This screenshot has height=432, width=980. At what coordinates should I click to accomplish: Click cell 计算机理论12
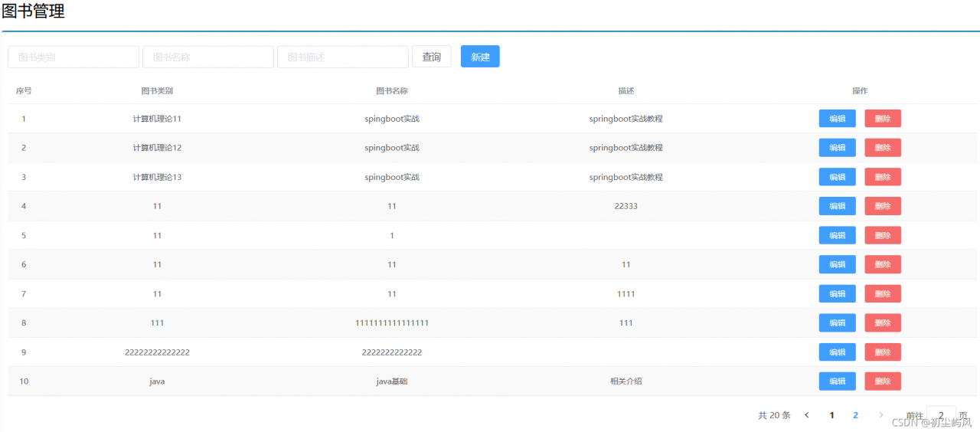coord(157,148)
